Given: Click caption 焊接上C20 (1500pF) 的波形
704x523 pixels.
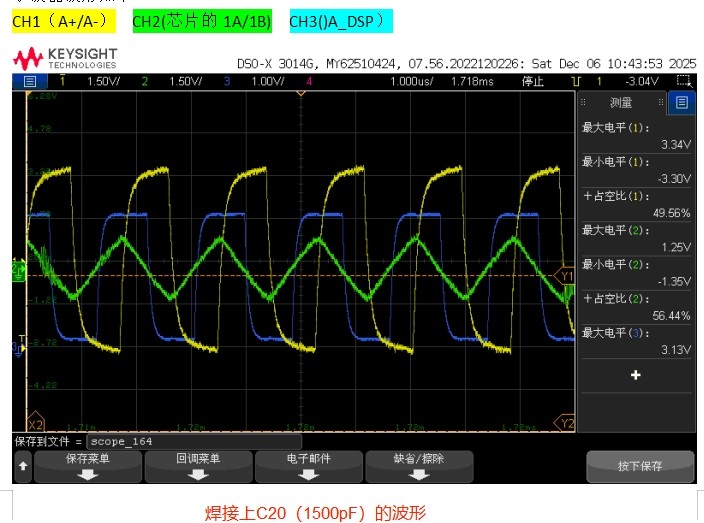Looking at the screenshot, I should click(316, 512).
